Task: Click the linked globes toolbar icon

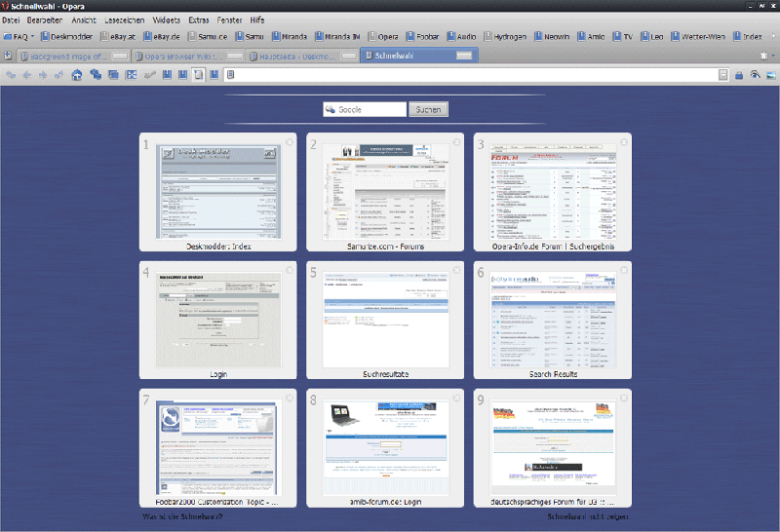Action: (96, 75)
